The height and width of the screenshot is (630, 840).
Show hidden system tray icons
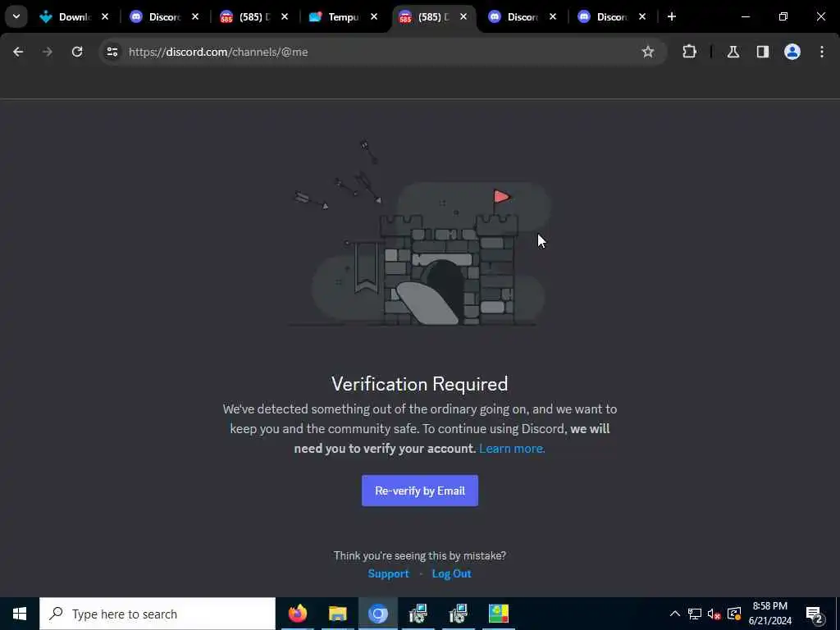[675, 614]
